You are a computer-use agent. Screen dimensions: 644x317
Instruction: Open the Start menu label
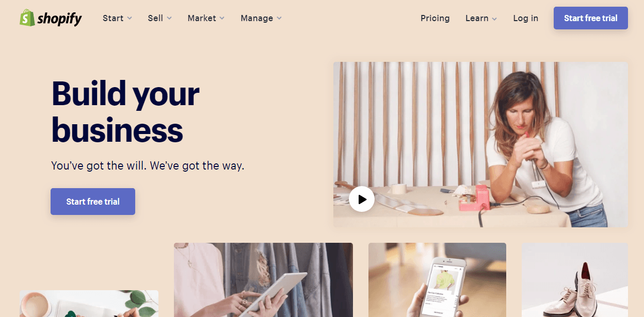[113, 18]
